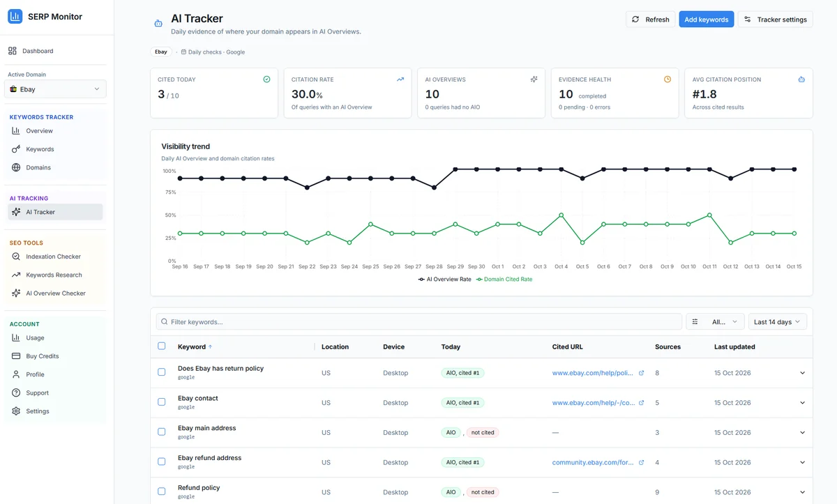Image resolution: width=837 pixels, height=504 pixels.
Task: Click the Citation Rate trending arrow icon
Action: pyautogui.click(x=400, y=79)
